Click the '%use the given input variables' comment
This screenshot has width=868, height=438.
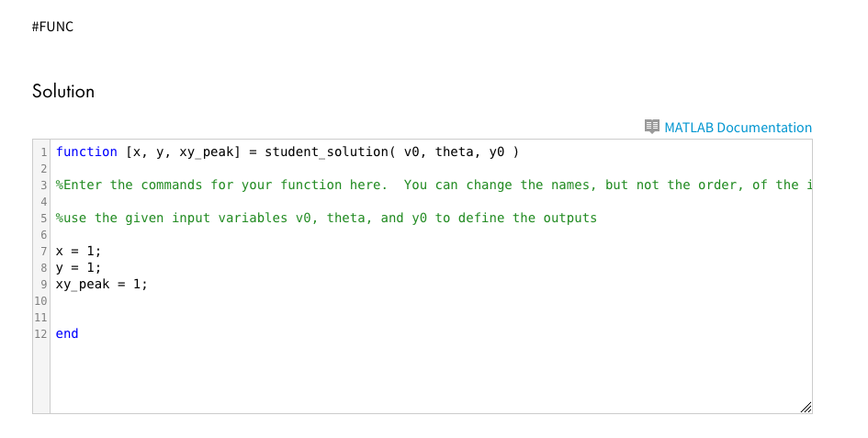(x=326, y=218)
